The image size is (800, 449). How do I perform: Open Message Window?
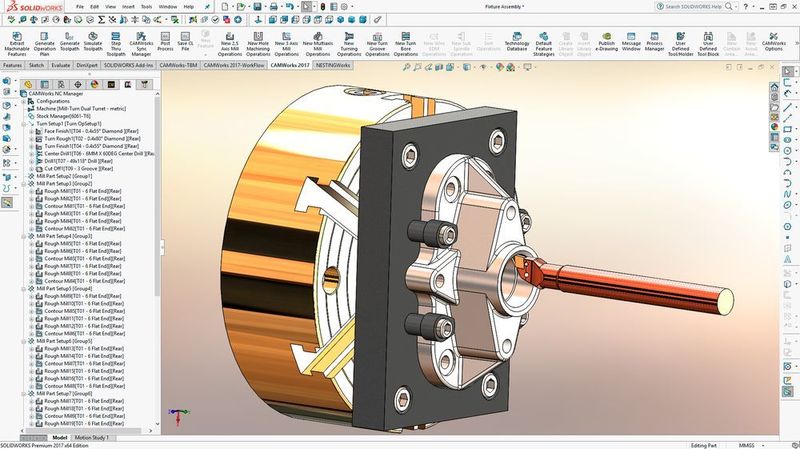coord(631,41)
